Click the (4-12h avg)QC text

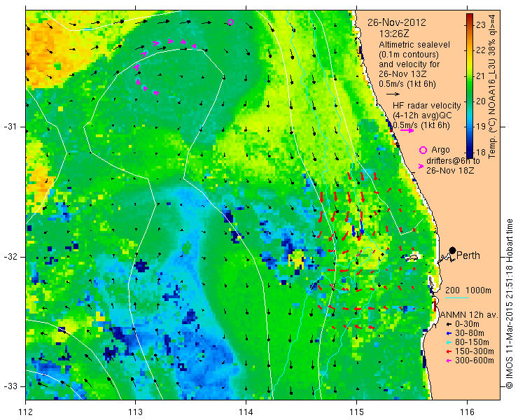coord(422,115)
